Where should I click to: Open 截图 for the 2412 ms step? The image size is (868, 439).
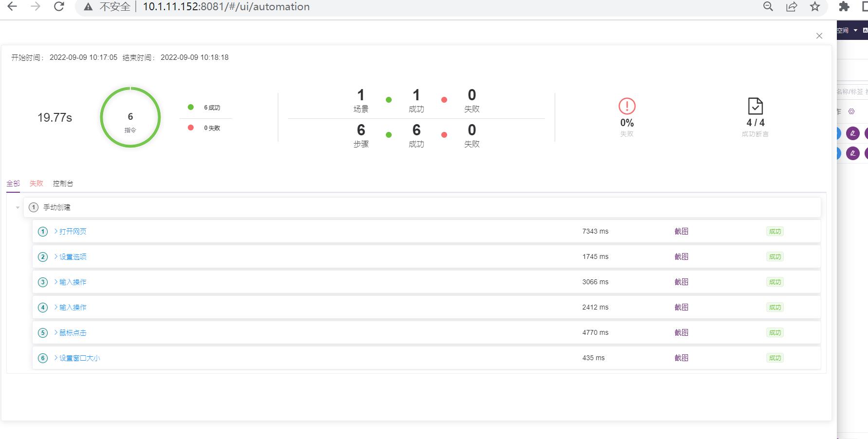681,307
